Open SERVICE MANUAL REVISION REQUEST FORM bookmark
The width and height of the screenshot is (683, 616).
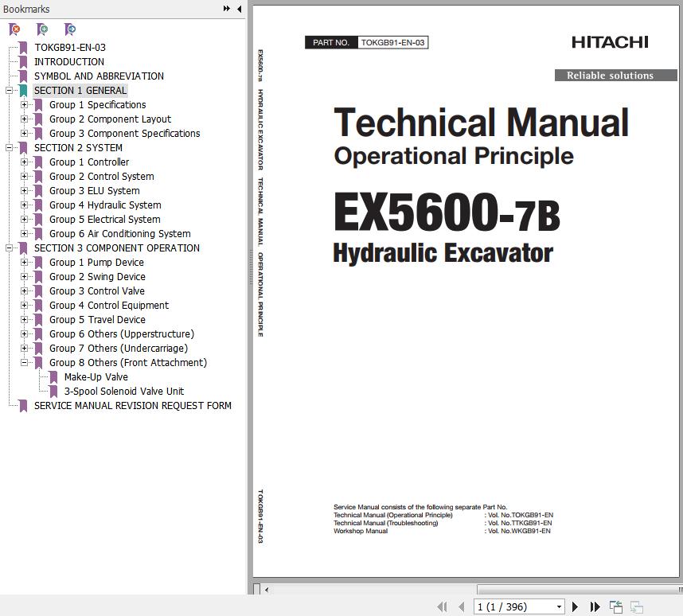(132, 406)
